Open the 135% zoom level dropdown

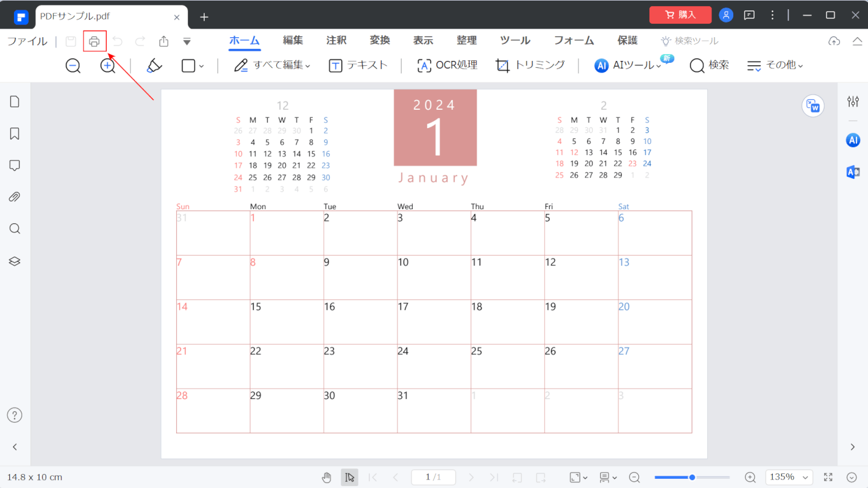[790, 477]
